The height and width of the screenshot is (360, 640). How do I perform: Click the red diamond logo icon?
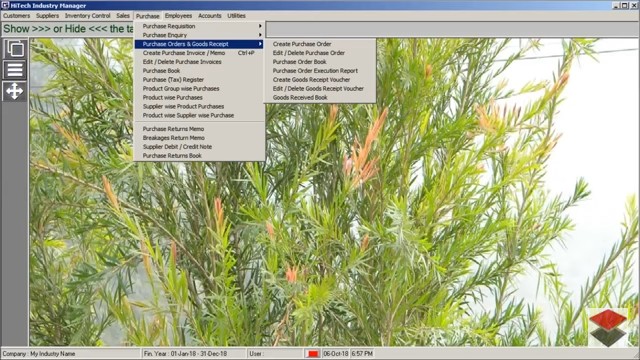coord(608,327)
